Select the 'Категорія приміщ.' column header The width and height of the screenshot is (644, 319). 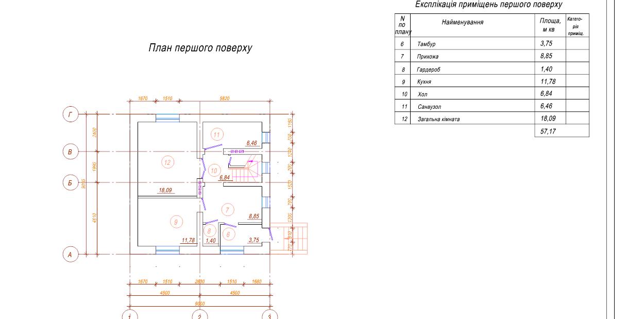[x=577, y=26]
